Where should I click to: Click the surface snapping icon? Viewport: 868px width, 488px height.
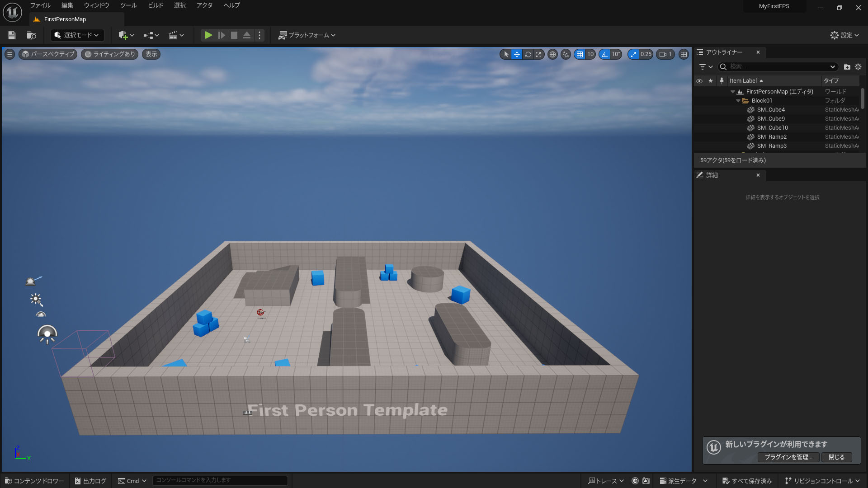coord(566,54)
